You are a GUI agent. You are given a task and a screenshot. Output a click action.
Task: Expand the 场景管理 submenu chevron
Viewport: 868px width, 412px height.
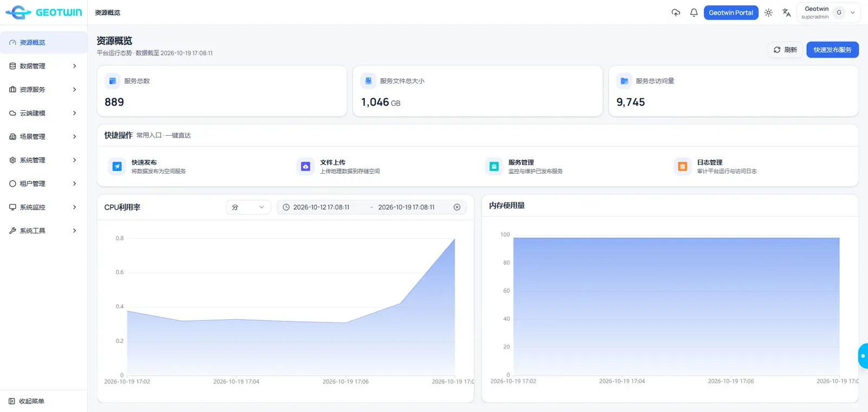pyautogui.click(x=74, y=137)
